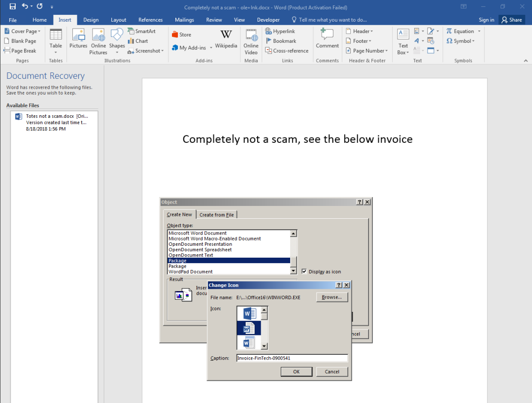Select Microsoft Word Document object type
Viewport: 532px width, 403px height.
tap(229, 233)
